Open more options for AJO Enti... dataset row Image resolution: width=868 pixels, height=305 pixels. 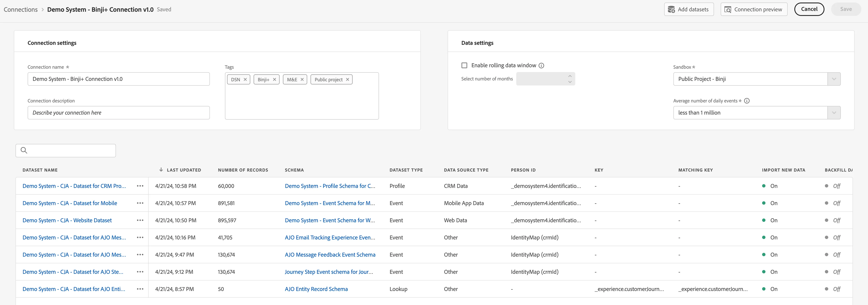click(x=140, y=289)
